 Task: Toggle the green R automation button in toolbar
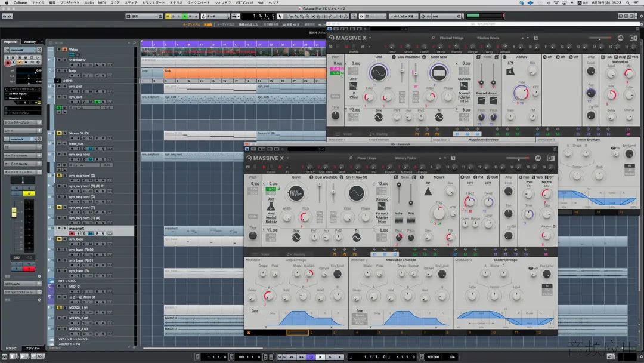point(185,17)
